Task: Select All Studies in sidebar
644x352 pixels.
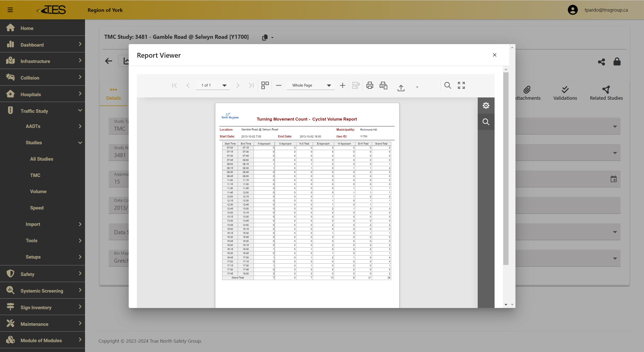Action: point(42,159)
